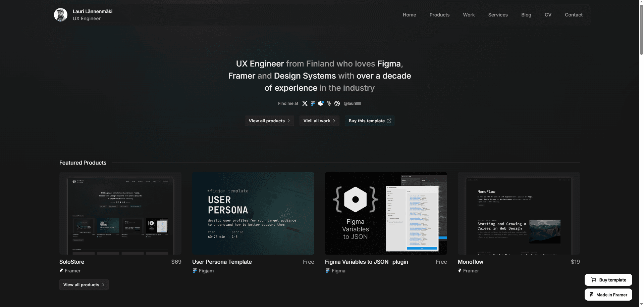Open the User Persona template thumbnail
Viewport: 644px width, 307px height.
(x=253, y=213)
